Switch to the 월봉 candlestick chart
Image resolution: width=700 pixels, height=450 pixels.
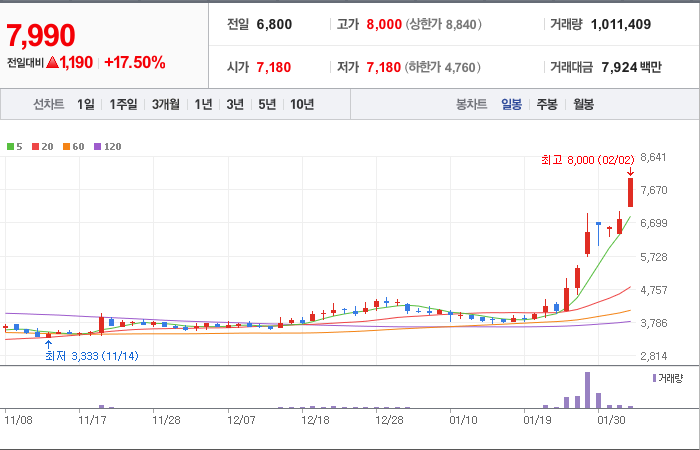click(583, 104)
